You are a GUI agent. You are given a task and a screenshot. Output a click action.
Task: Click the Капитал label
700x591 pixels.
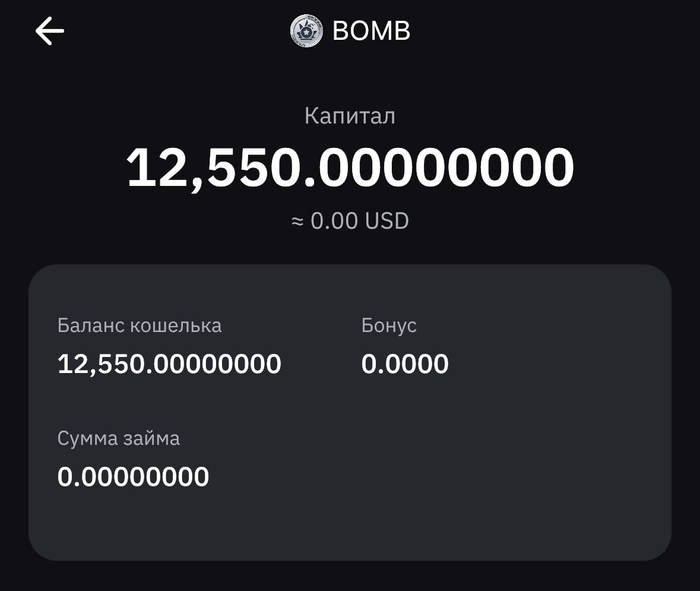(350, 116)
